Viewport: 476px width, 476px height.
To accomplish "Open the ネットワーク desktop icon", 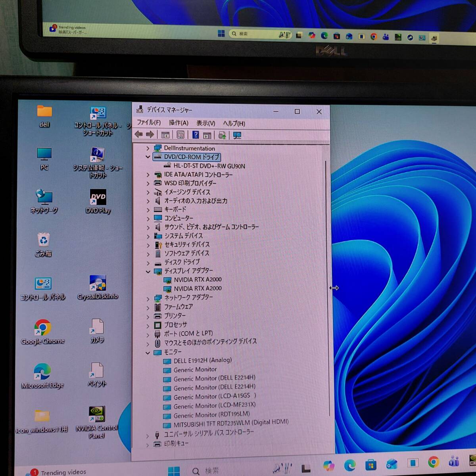I will (44, 202).
